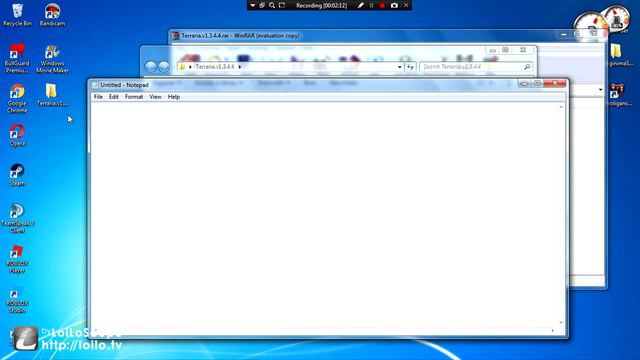Click the Notepad vertical scrollbar down arrow
This screenshot has width=640, height=360.
[561, 322]
